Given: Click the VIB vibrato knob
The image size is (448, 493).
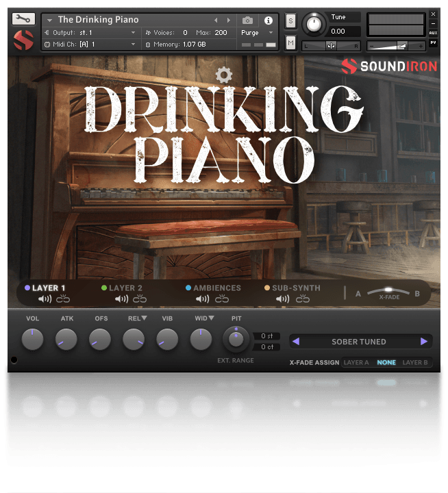Looking at the screenshot, I should 167,339.
